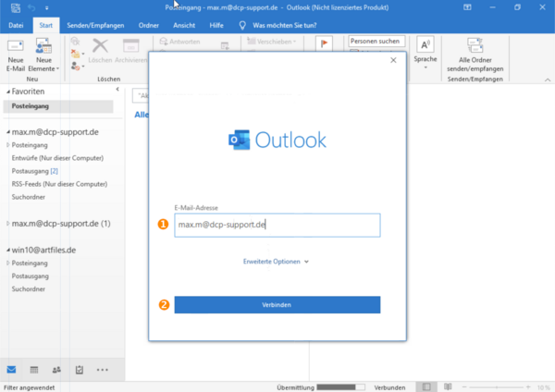Click the save/send quick access icon
This screenshot has width=555, height=392.
pos(16,7)
